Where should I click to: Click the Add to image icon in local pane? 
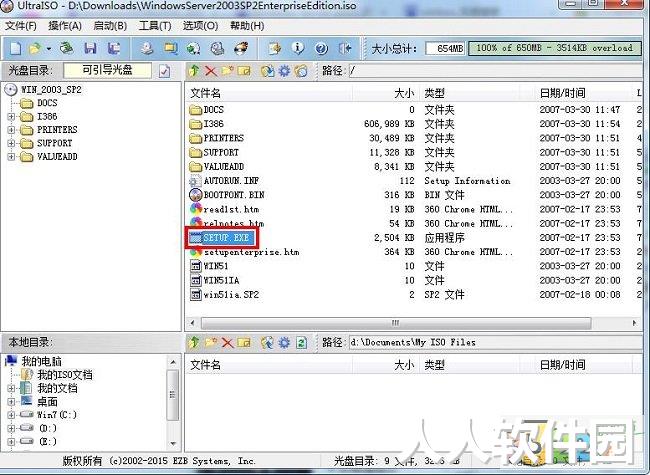(267, 342)
